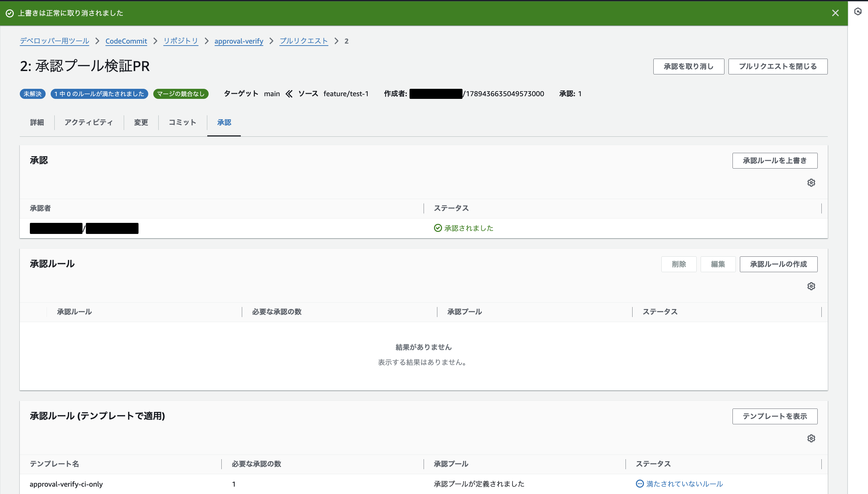This screenshot has height=494, width=868.
Task: Click the success check icon in the banner
Action: [10, 13]
